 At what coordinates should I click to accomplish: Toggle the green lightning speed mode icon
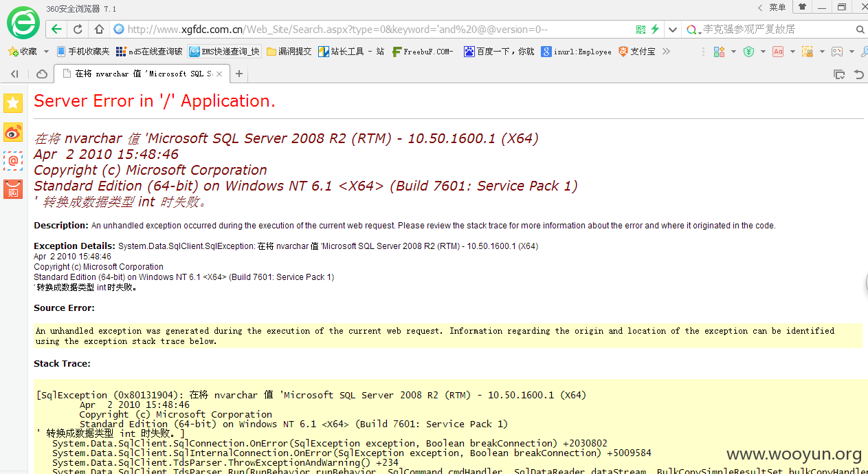coord(655,29)
